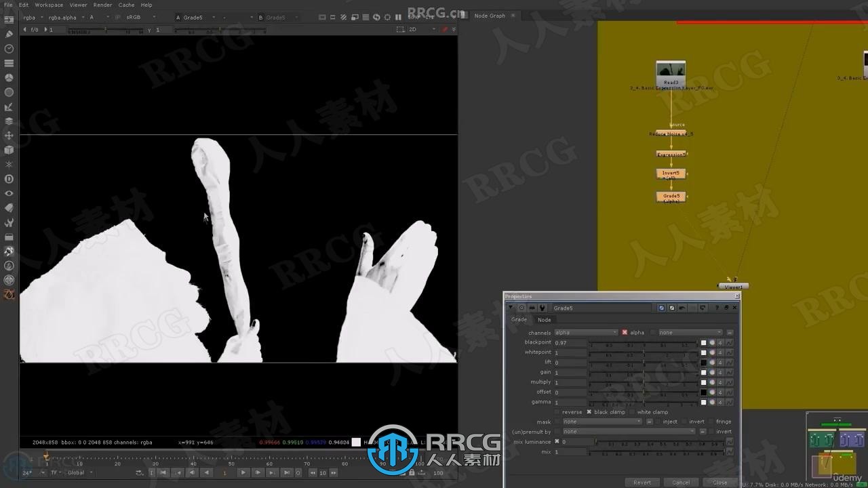The height and width of the screenshot is (488, 868).
Task: Click the blackpoint color swatch
Action: 703,343
